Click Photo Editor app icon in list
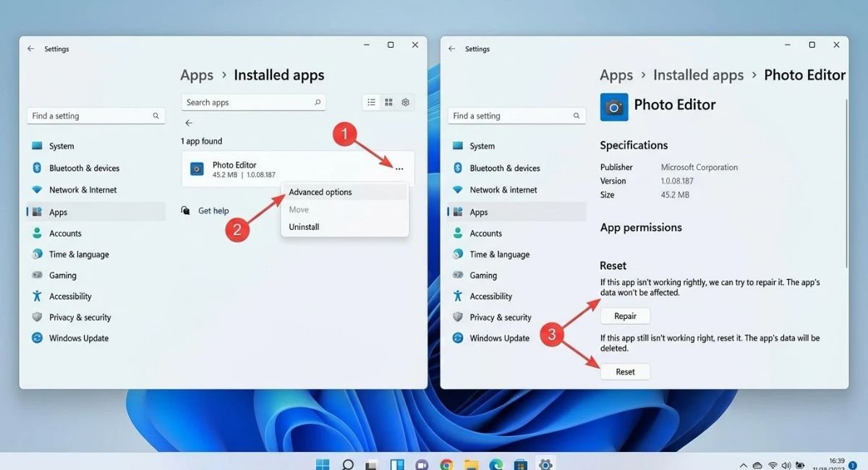 [197, 169]
